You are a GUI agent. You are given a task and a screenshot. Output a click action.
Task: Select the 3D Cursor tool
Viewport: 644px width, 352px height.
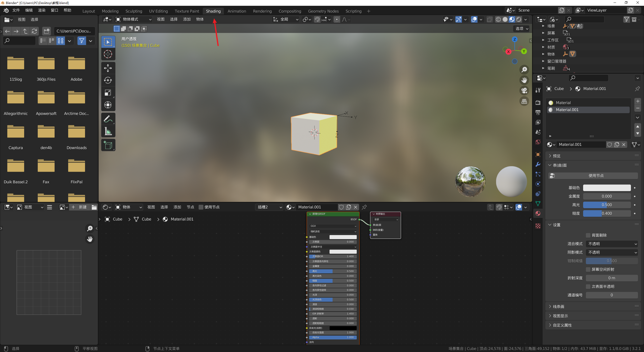(x=108, y=54)
